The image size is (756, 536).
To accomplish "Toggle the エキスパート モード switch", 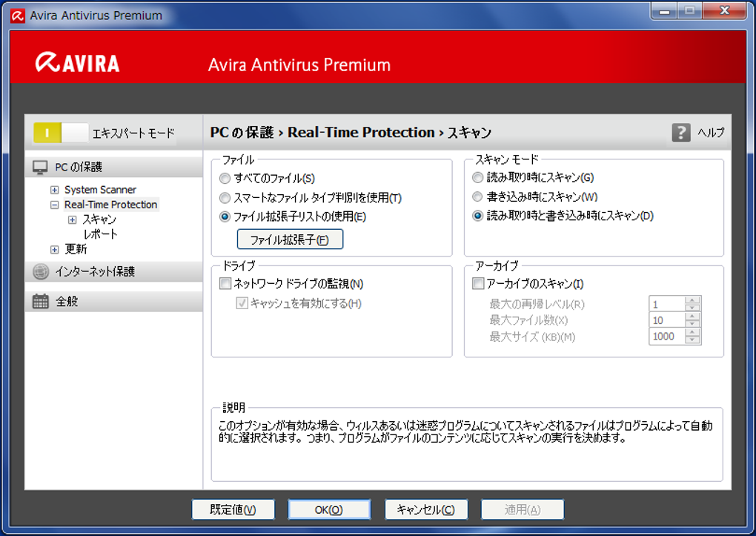I will (x=61, y=133).
